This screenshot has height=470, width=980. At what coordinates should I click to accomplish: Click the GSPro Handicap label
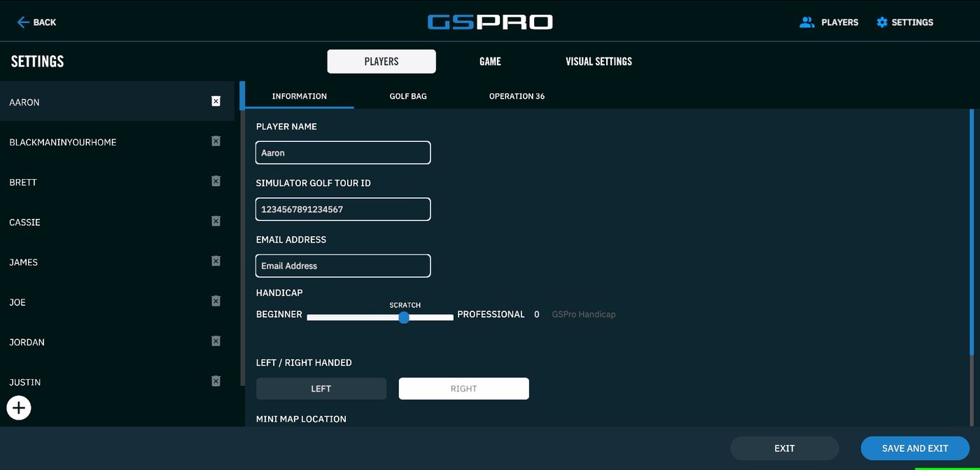coord(584,315)
